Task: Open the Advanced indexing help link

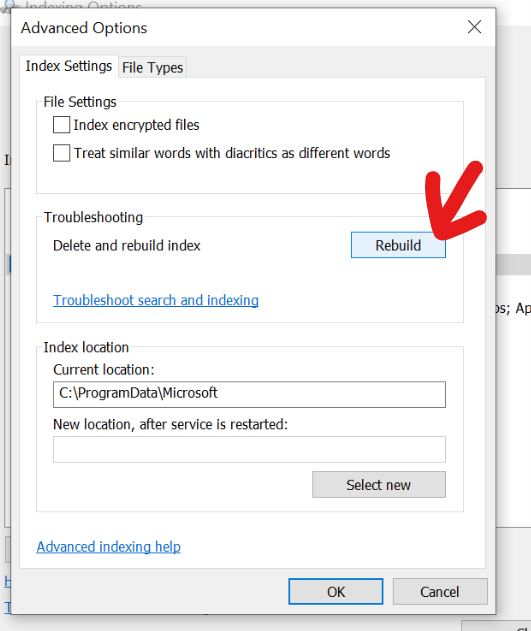Action: 109,546
